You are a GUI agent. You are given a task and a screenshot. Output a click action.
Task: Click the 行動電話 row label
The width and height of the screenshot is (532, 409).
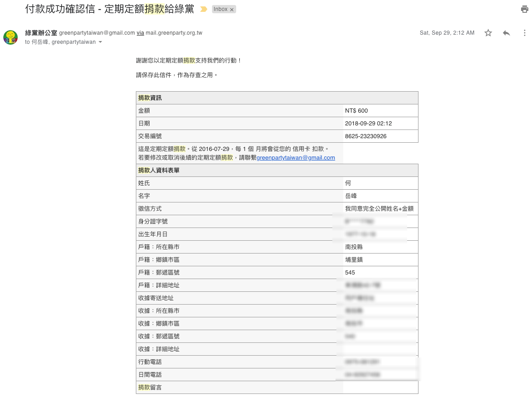[150, 362]
